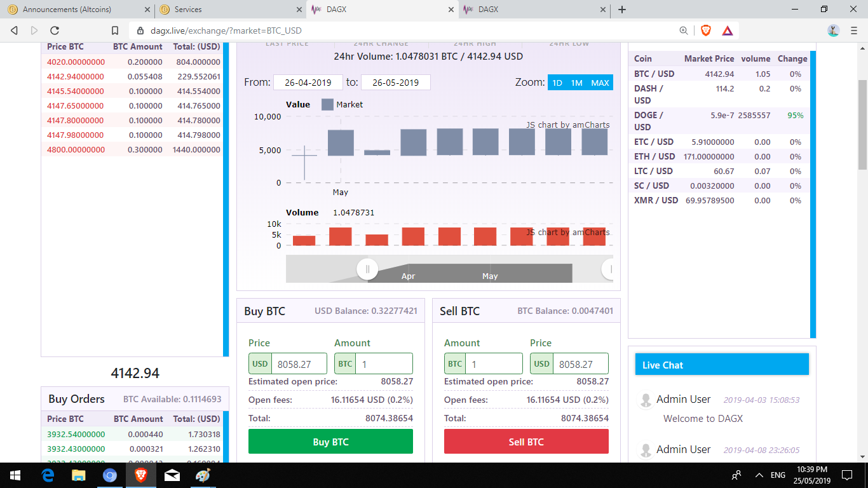Click the browser forward arrow
This screenshot has width=868, height=488.
click(x=34, y=30)
